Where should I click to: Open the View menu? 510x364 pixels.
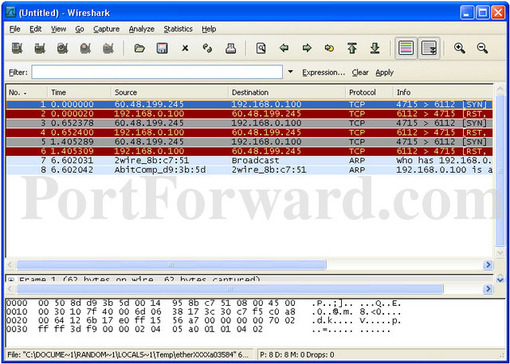(58, 29)
